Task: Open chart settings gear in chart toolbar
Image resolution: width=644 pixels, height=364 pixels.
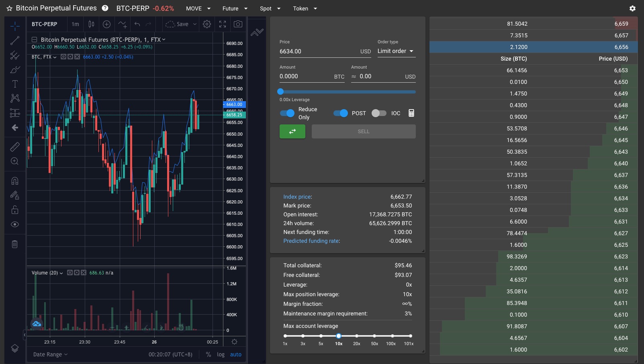Action: pos(207,24)
